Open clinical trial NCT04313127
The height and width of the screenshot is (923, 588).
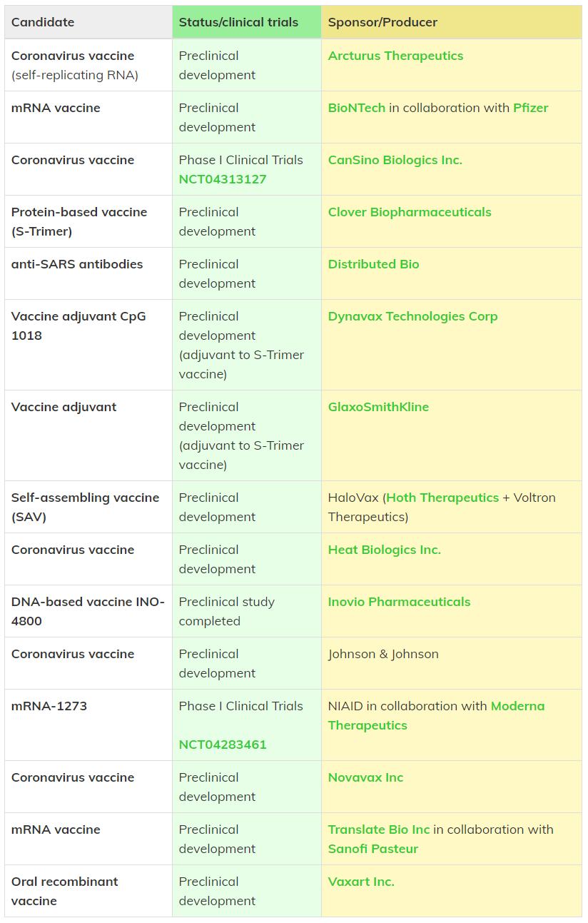(222, 179)
